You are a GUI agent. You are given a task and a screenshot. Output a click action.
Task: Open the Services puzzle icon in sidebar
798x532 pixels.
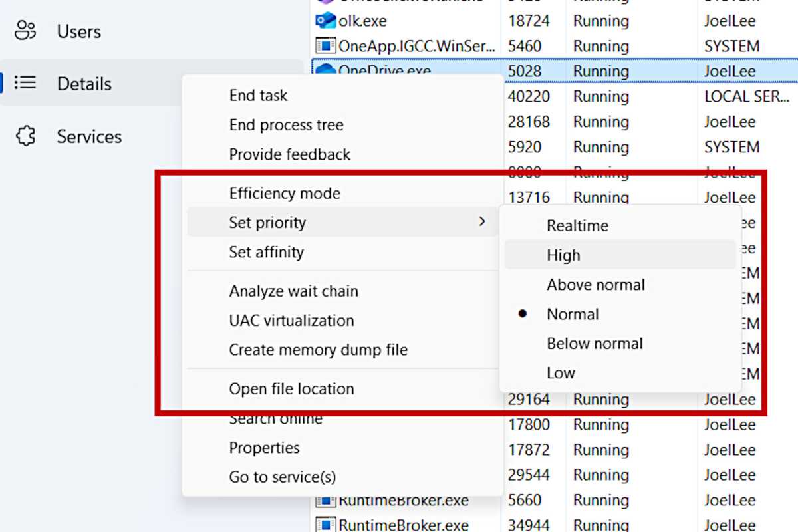25,136
